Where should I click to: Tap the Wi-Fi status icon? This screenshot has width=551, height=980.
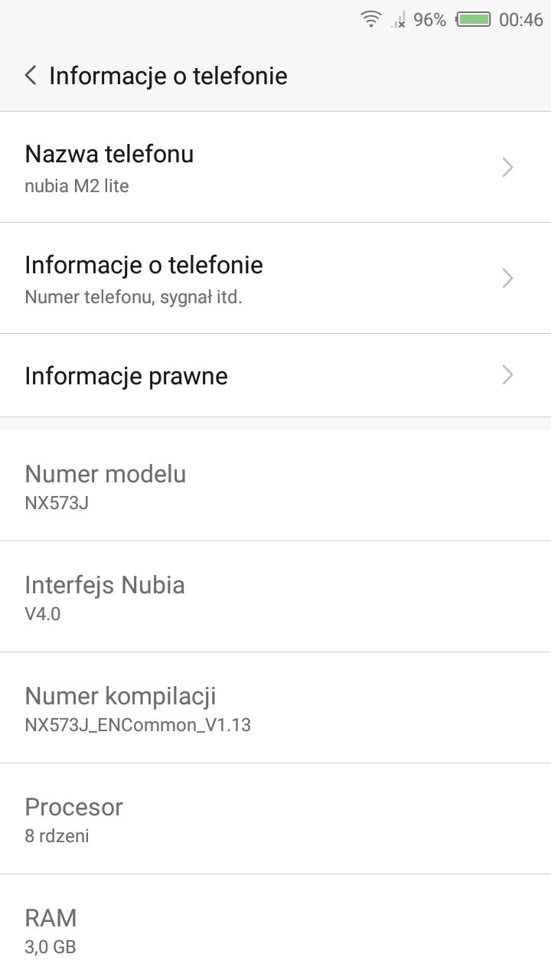(x=371, y=20)
